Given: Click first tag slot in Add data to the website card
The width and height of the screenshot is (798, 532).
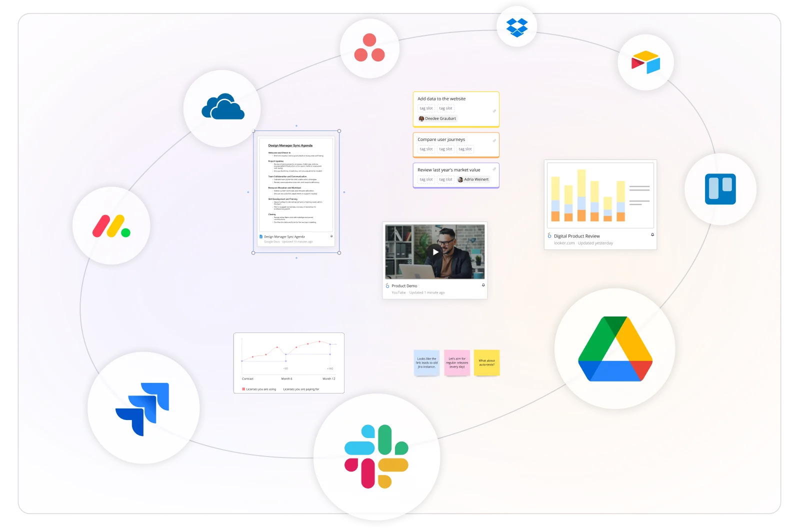Looking at the screenshot, I should [426, 108].
